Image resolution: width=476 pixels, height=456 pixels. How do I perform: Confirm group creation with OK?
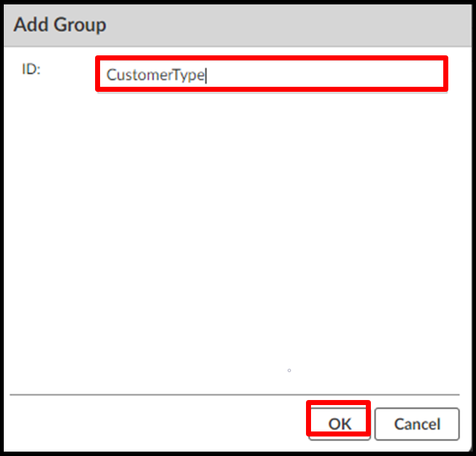(339, 424)
